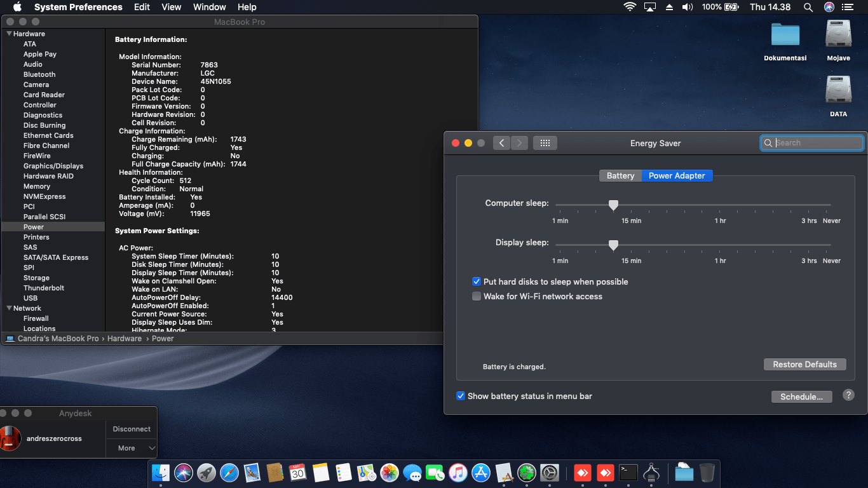The image size is (868, 488).
Task: Open the Apple menu
Action: 17,7
